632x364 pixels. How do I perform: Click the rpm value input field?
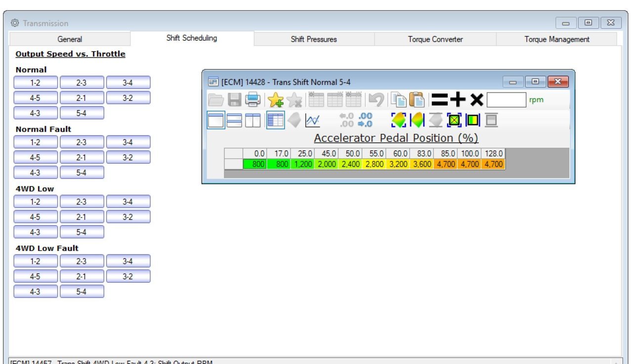coord(506,100)
